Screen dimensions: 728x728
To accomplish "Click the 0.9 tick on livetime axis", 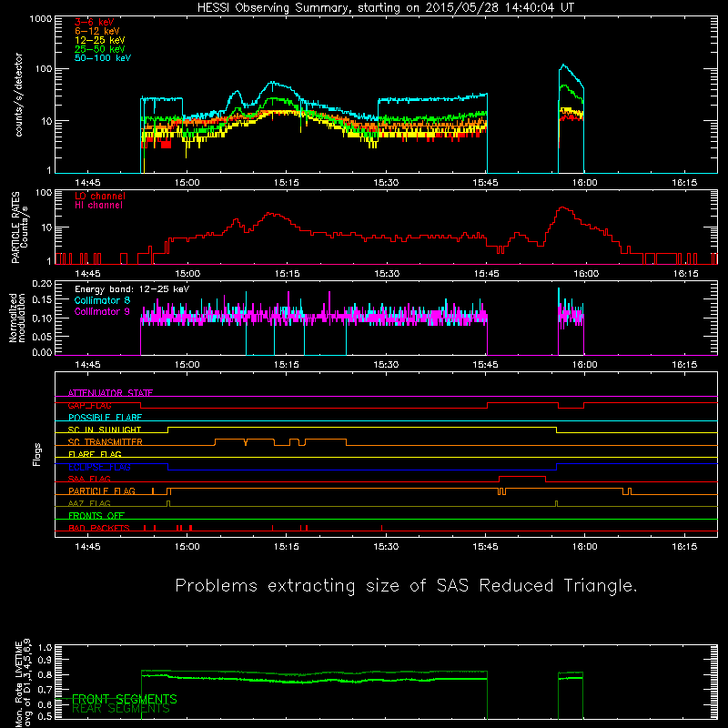I will pyautogui.click(x=45, y=659).
